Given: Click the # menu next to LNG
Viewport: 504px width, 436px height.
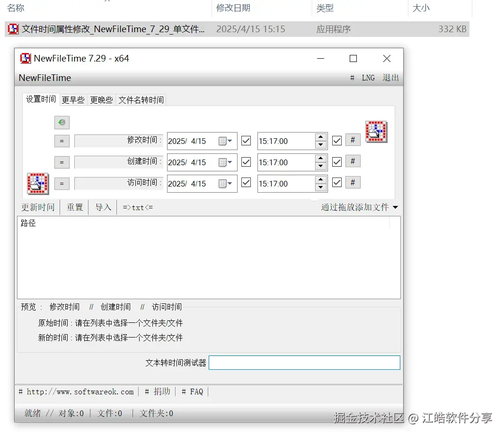Looking at the screenshot, I should 352,78.
